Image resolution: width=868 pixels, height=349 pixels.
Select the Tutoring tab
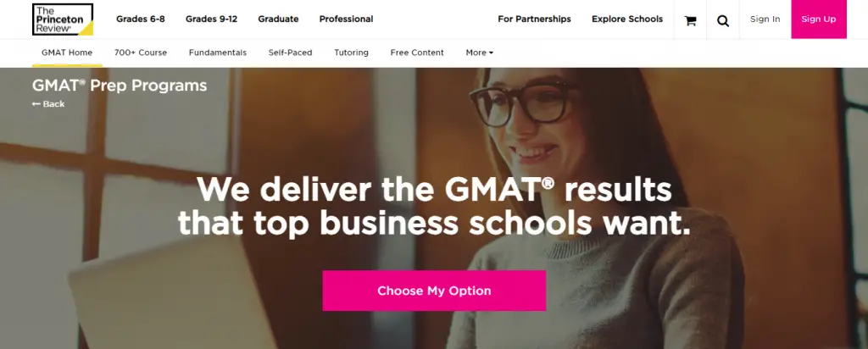351,53
